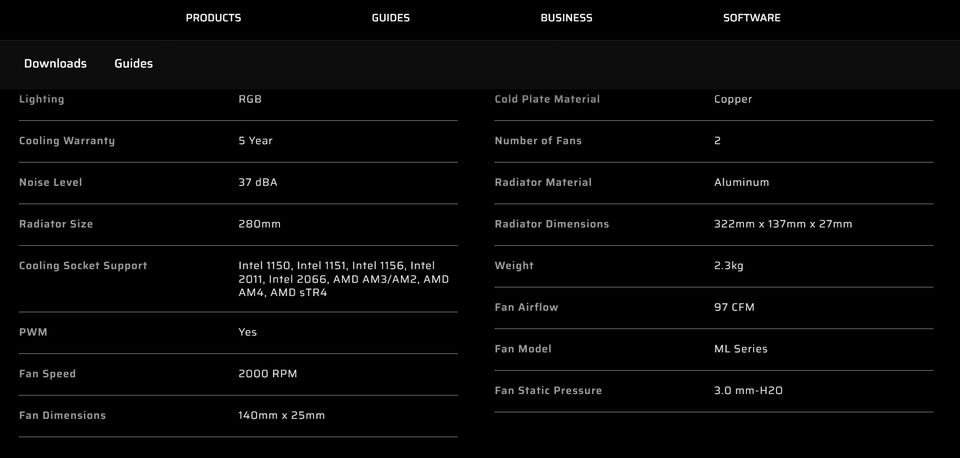Click the Fan Dimensions 140mm x 25mm value
The height and width of the screenshot is (458, 960).
pos(282,416)
